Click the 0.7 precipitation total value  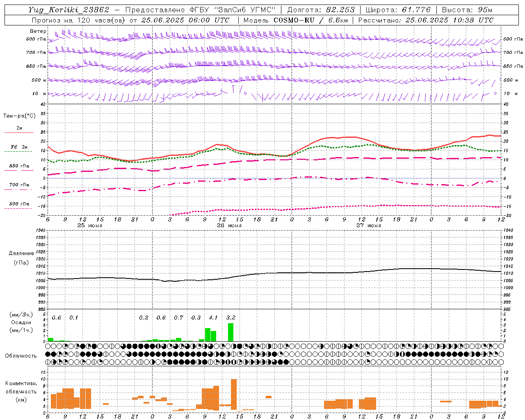tap(178, 318)
